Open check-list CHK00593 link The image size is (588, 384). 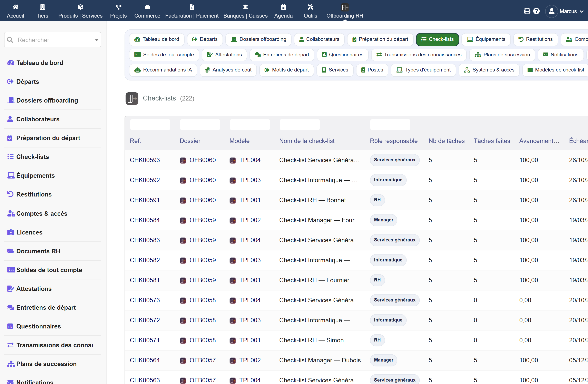(x=145, y=160)
